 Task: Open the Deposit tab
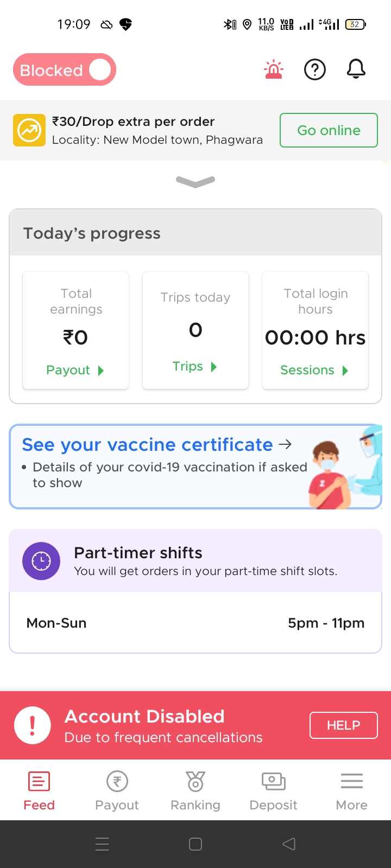pos(273,791)
